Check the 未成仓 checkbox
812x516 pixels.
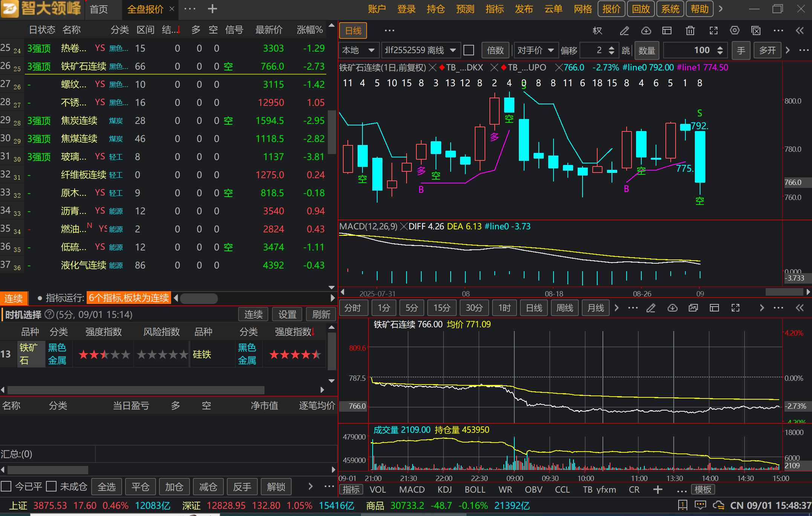51,487
